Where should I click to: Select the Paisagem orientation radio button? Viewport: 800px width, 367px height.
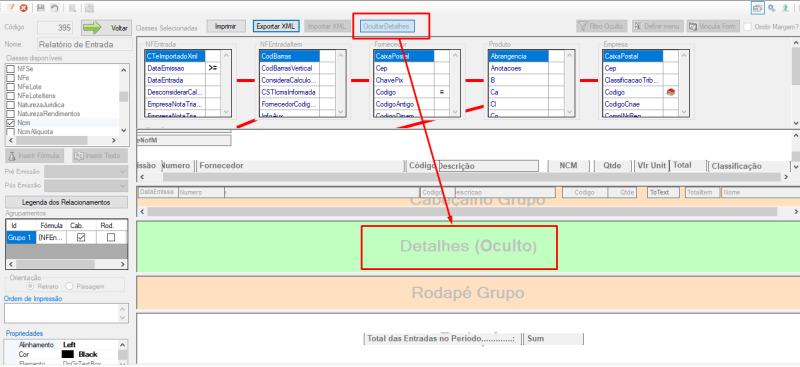pyautogui.click(x=69, y=286)
